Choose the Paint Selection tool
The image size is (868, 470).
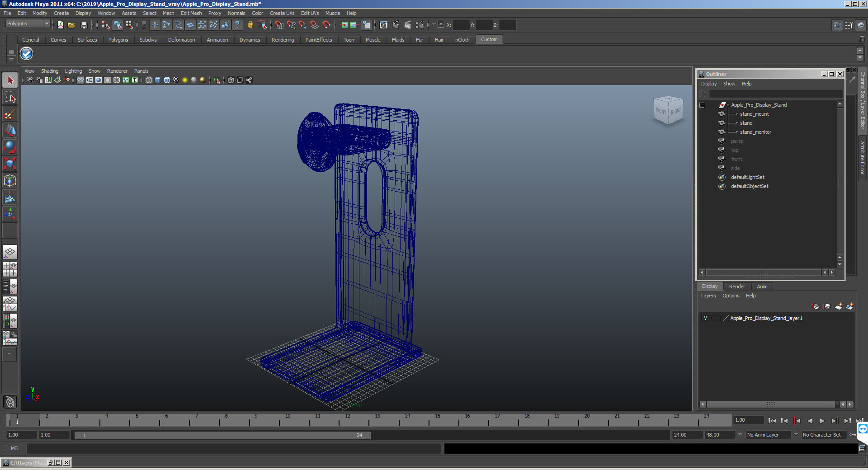pos(10,113)
